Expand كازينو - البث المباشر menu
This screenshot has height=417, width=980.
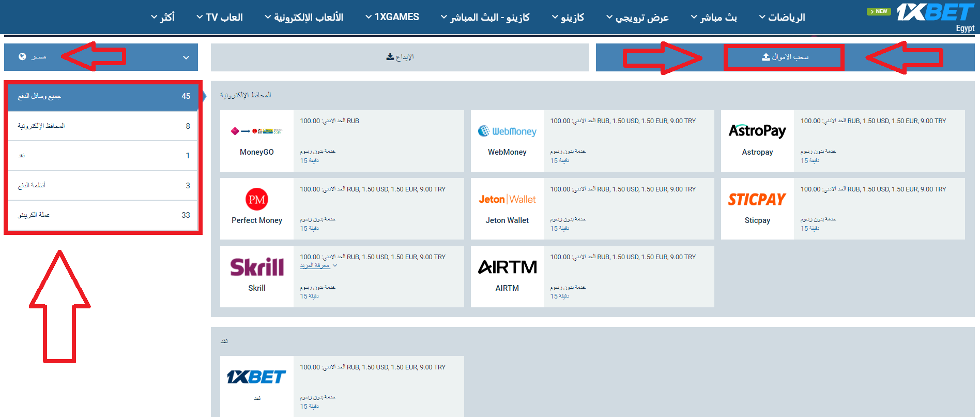tap(485, 17)
